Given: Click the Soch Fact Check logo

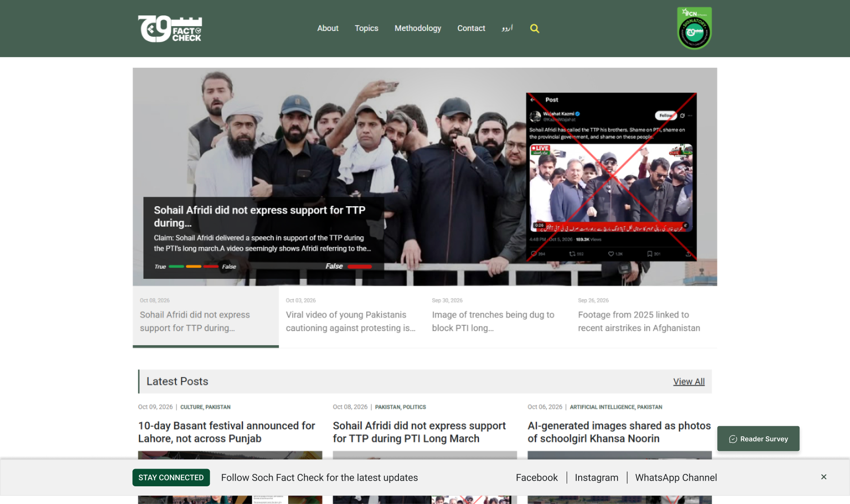Looking at the screenshot, I should click(x=170, y=29).
